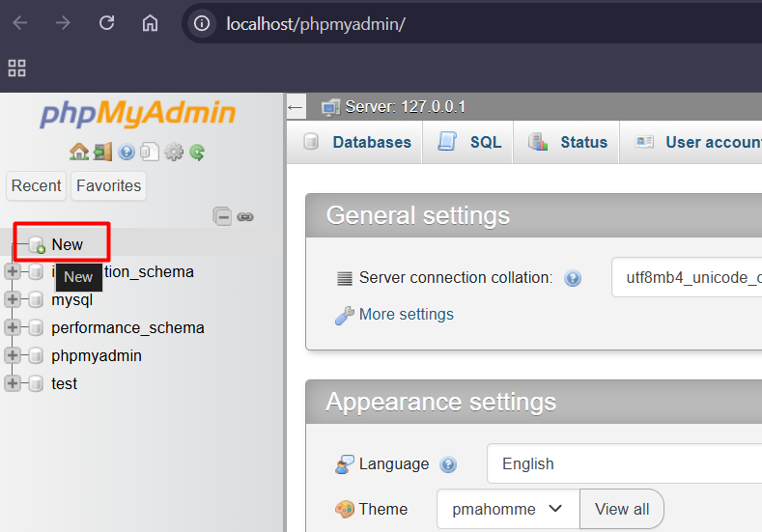The image size is (762, 532).
Task: Open MariaDB documentation pages icon
Action: pos(150,153)
